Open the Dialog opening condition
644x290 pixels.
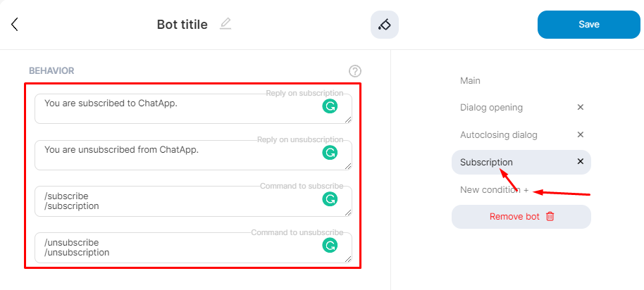pyautogui.click(x=491, y=108)
